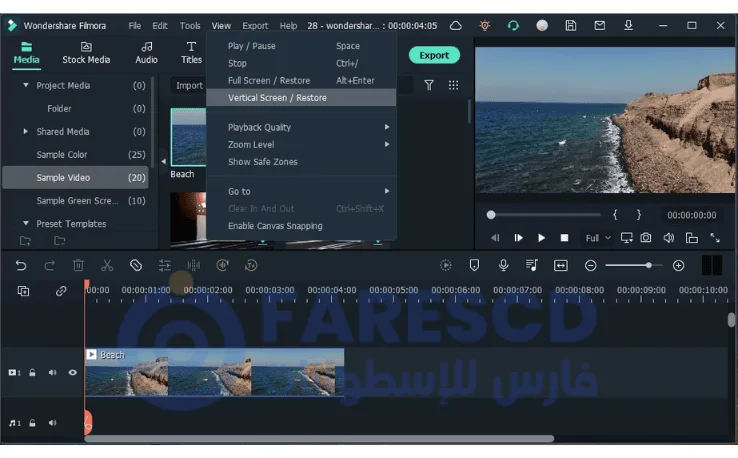Take a snapshot with the camera icon

(x=646, y=238)
